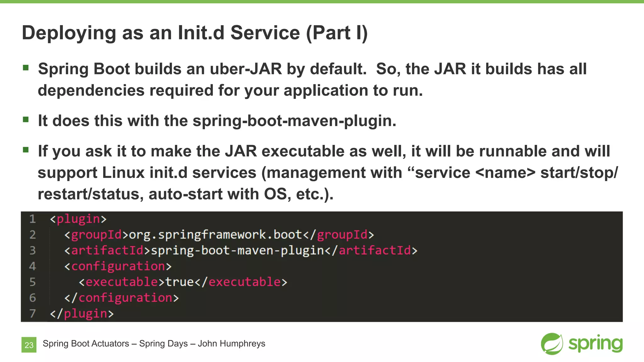Screen dimensions: 644x362
Task: Click the green top border bar
Action: pyautogui.click(x=322, y=2)
